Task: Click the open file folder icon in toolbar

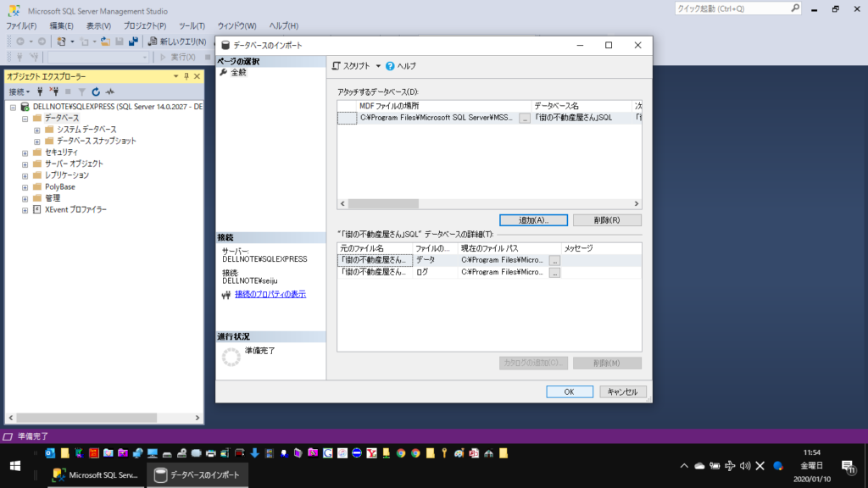Action: tap(105, 42)
